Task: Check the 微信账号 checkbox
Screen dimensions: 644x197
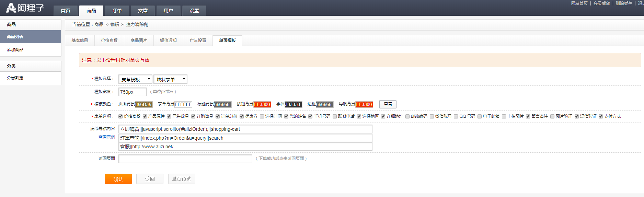Action: tap(432, 116)
